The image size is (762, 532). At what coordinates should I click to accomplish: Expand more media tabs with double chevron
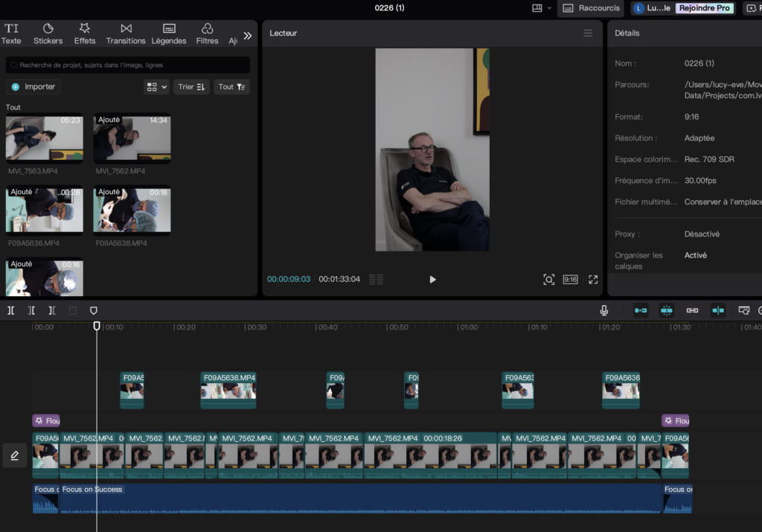point(248,35)
